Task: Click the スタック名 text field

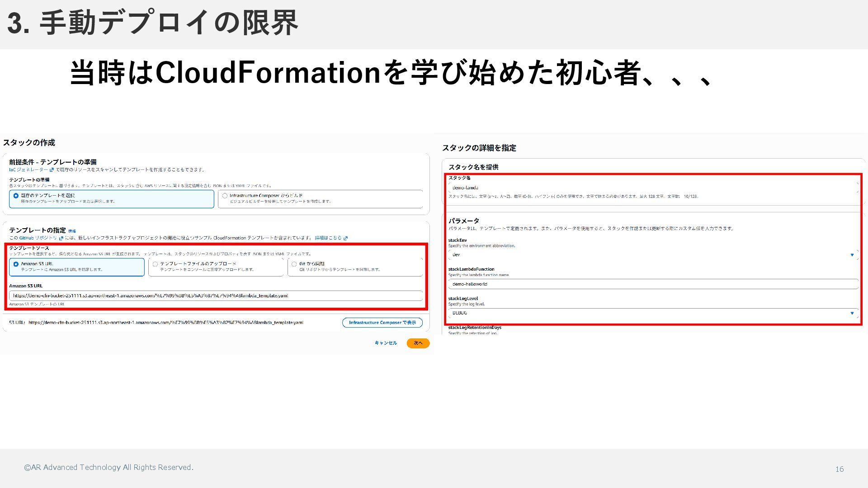Action: pyautogui.click(x=653, y=188)
